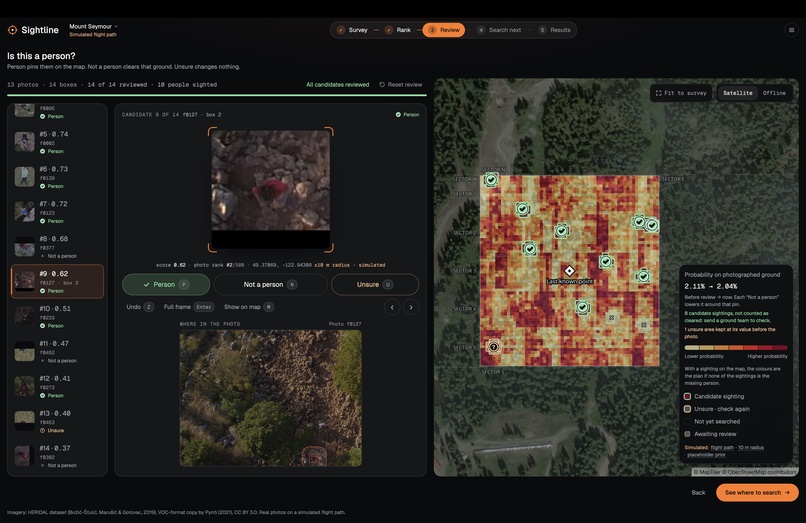Open the Results step
This screenshot has width=806, height=523.
554,30
